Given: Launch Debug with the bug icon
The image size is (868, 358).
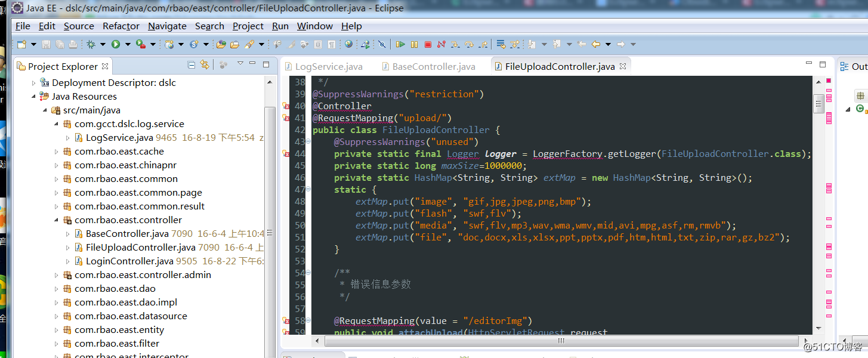Looking at the screenshot, I should click(x=91, y=44).
